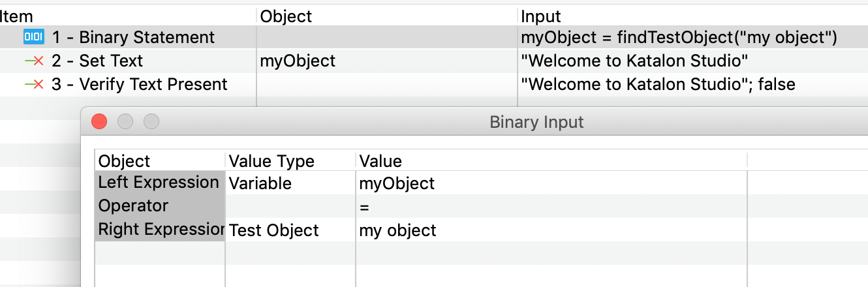Click the myObject cell in Set Text row
Image resolution: width=868 pixels, height=287 pixels.
(298, 61)
